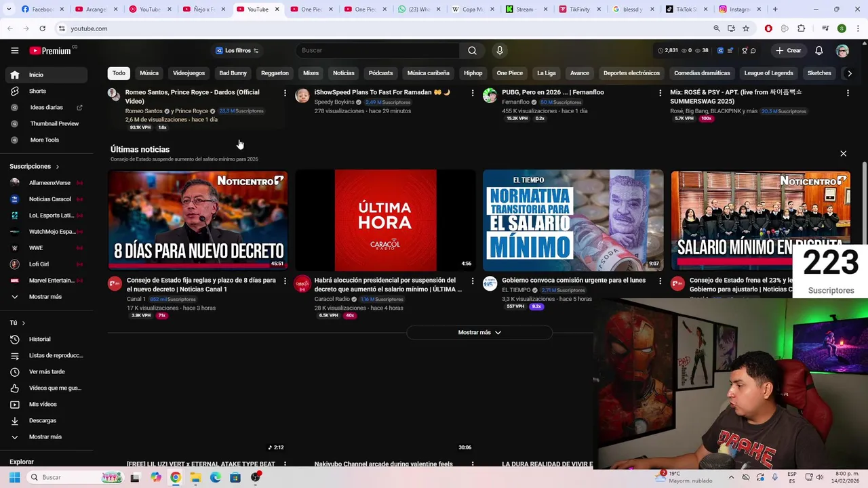Image resolution: width=868 pixels, height=488 pixels.
Task: Open the YouTube hamburger guide menu
Action: click(14, 51)
